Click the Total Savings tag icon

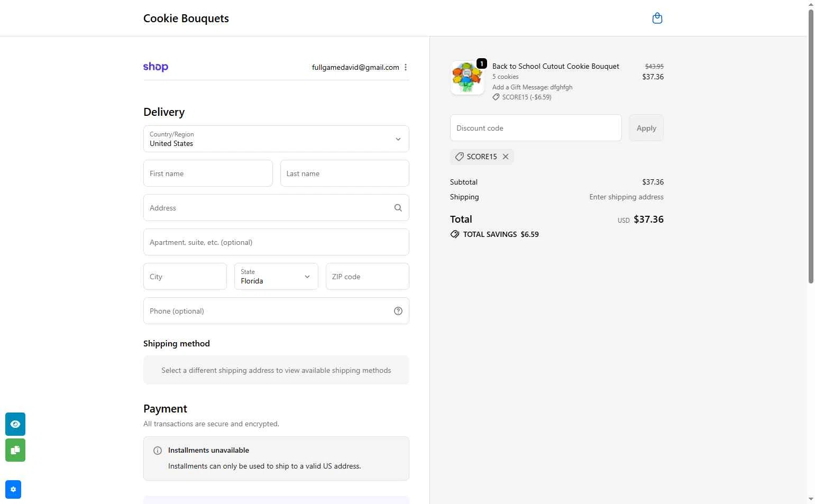tap(455, 234)
